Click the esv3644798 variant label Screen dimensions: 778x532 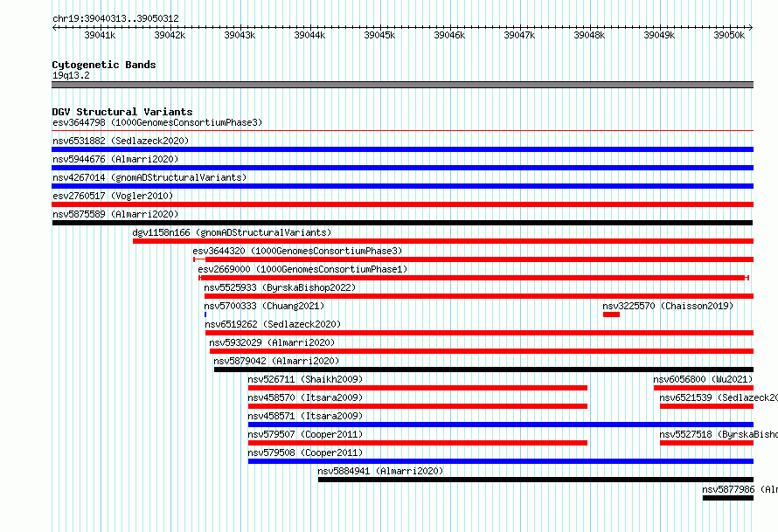tap(157, 122)
